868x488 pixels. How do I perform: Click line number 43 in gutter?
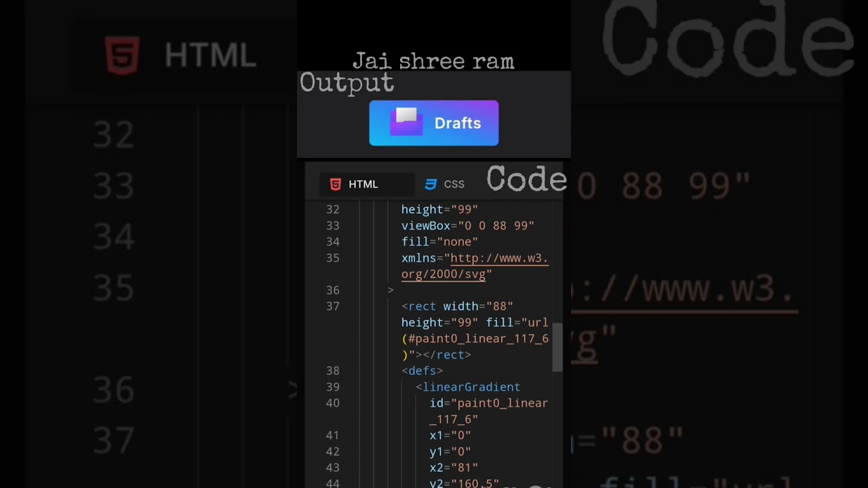click(x=332, y=468)
